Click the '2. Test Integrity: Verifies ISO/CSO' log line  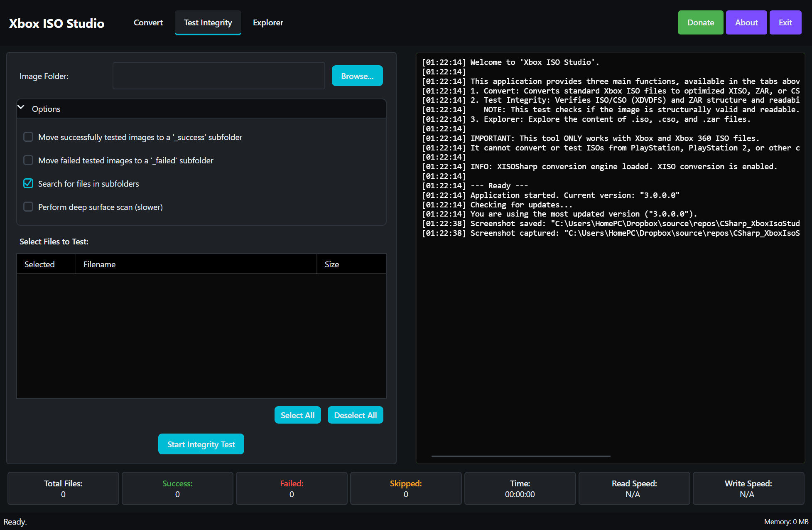tap(611, 100)
